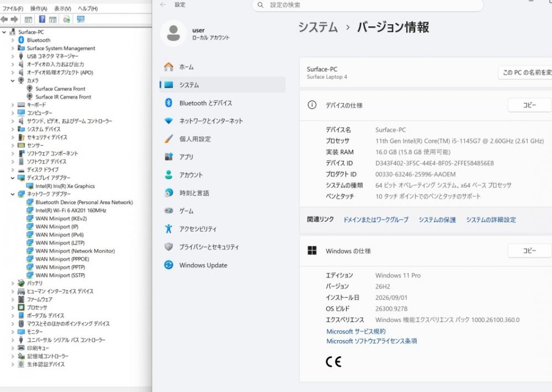552x392 pixels.
Task: Open the 操作(A) menu
Action: click(x=39, y=8)
